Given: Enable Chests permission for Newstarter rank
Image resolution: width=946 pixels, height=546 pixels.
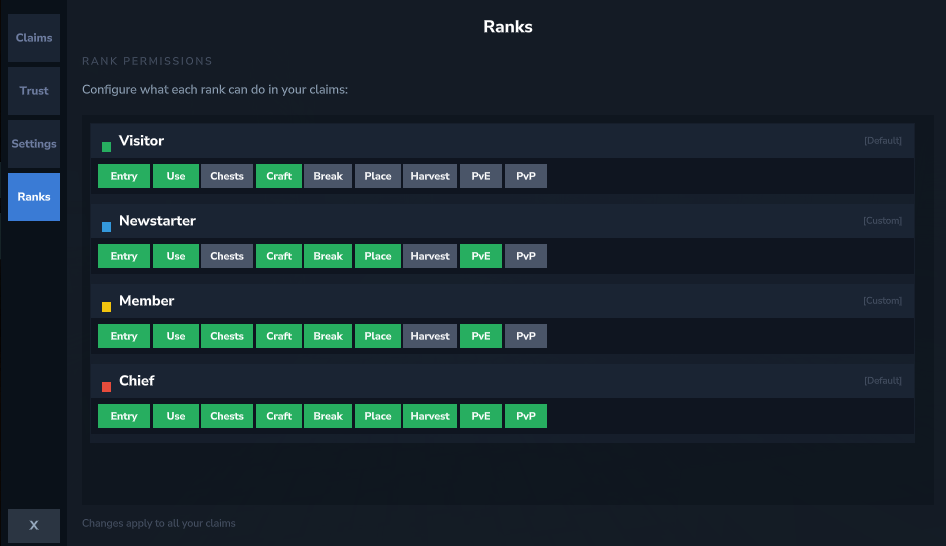Looking at the screenshot, I should [x=227, y=256].
